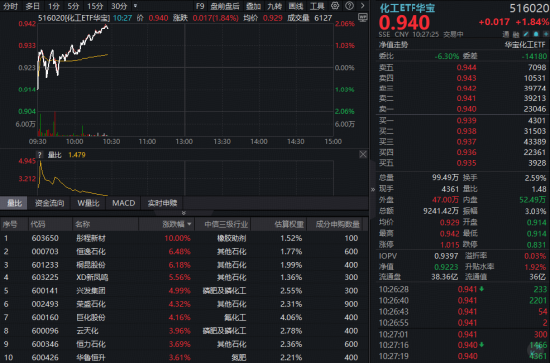Toggle the 九转 indicator

[x=274, y=6]
